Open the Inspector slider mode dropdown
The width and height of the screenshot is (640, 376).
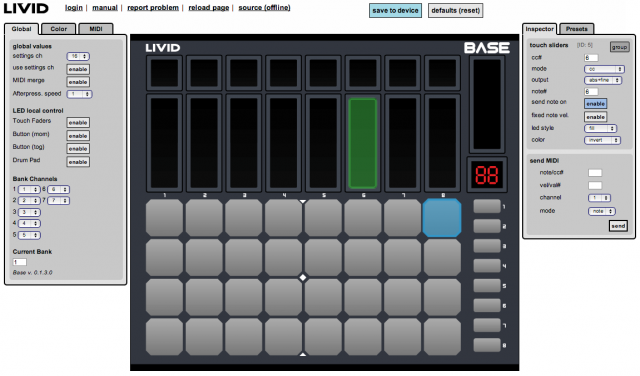604,69
